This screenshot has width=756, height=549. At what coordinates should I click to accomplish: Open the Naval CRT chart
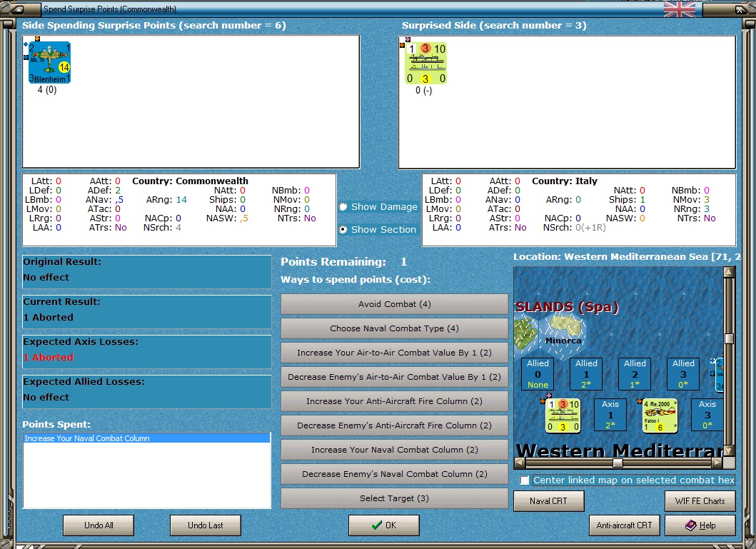tap(549, 500)
